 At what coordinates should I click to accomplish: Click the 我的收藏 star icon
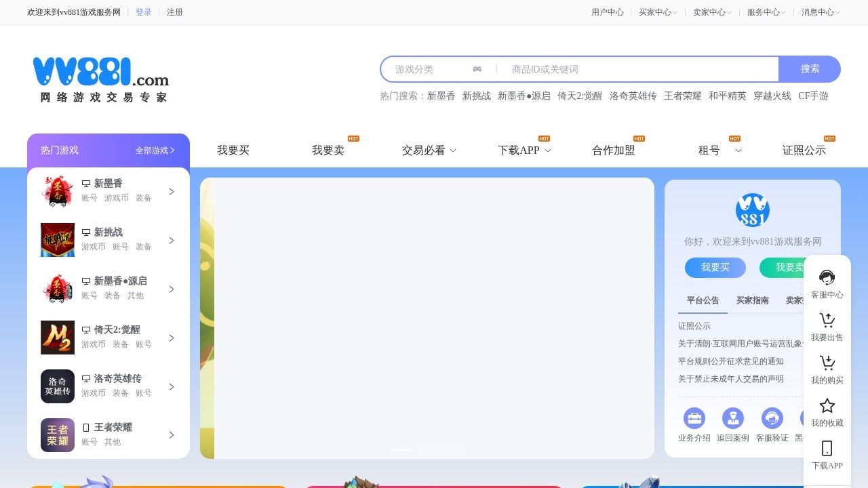(x=827, y=405)
